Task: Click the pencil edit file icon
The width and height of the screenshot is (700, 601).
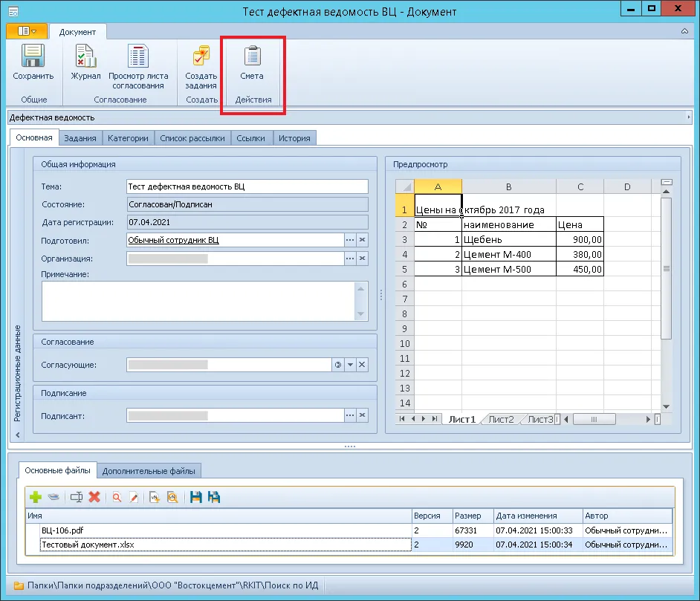Action: 134,497
